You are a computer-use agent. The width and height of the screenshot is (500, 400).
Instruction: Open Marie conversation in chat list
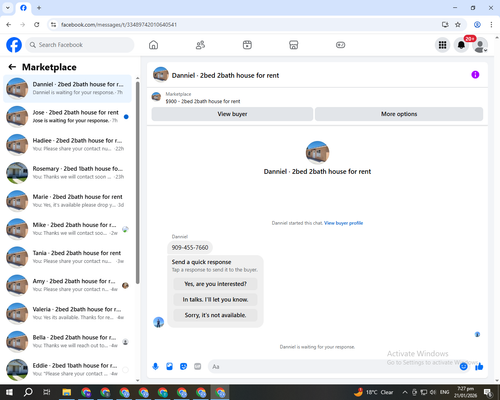click(x=67, y=201)
